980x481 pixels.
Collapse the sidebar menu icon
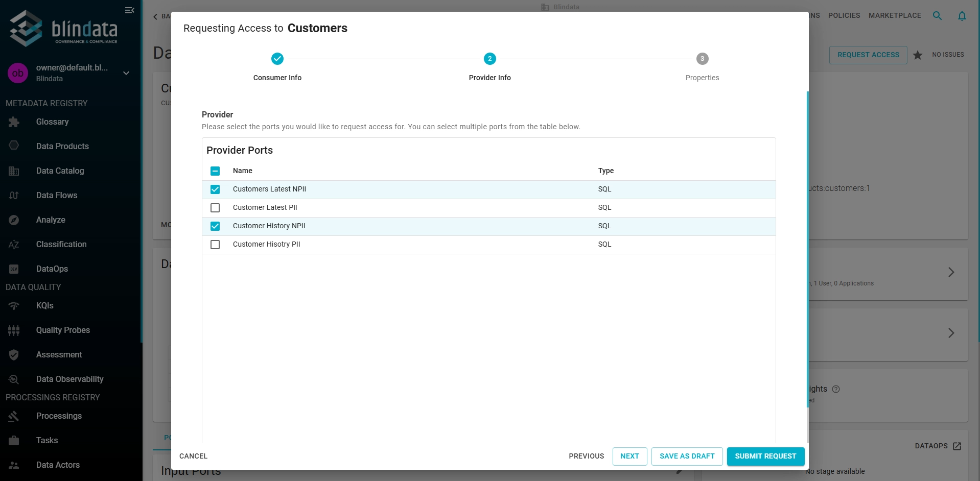(129, 10)
